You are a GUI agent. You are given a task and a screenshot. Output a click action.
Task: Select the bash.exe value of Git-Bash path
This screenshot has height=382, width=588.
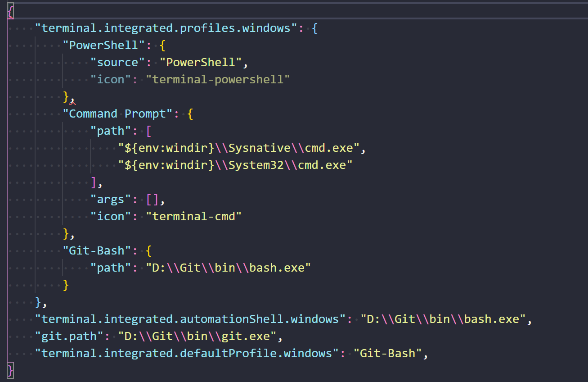point(228,268)
